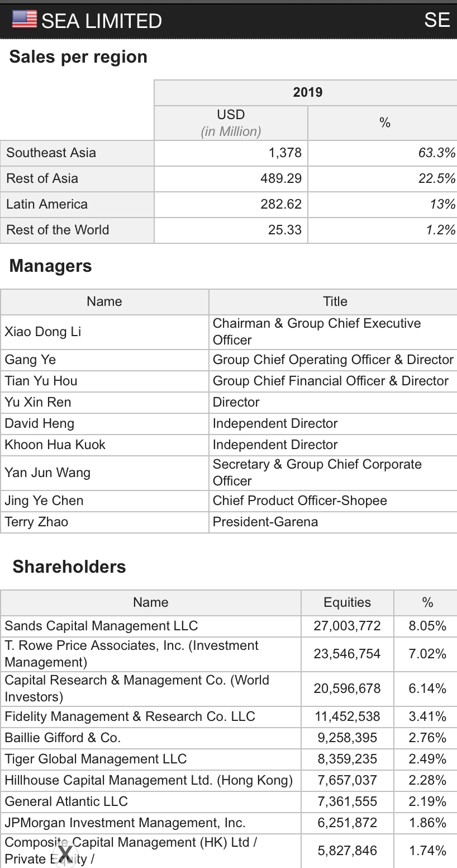This screenshot has width=457, height=868.
Task: Select T. Rowe Price Associates shareholder
Action: pyautogui.click(x=131, y=653)
